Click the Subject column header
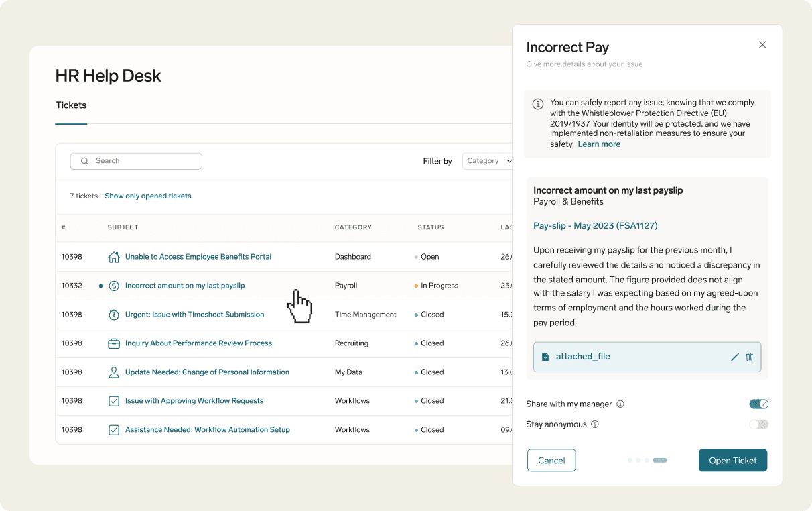 coord(123,227)
